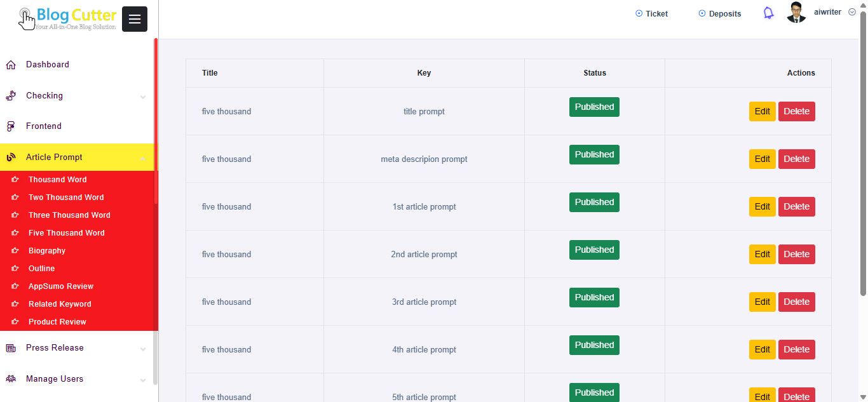Screen dimensions: 868x402
Task: Click the Blog Cutter logo
Action: [68, 18]
